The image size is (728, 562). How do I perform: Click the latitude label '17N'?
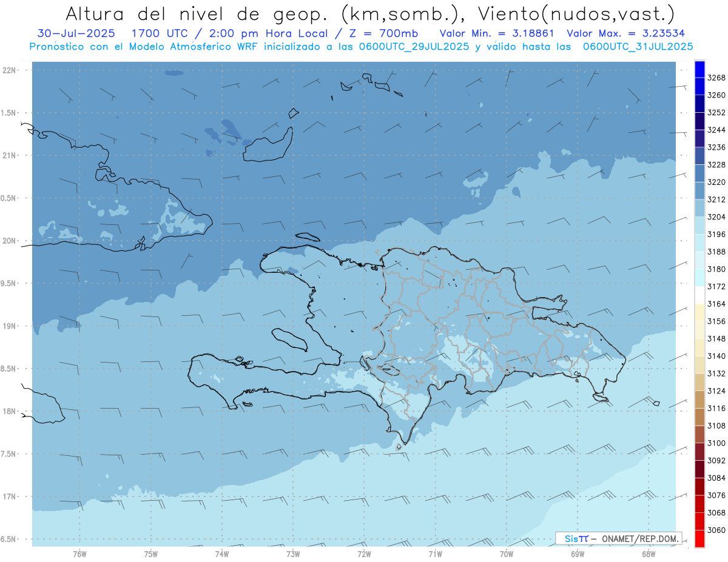(x=10, y=496)
